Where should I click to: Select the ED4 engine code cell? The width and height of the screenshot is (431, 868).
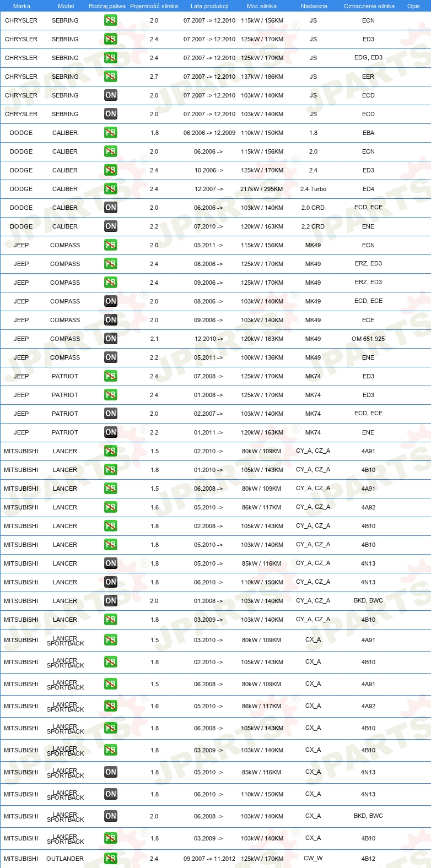tap(368, 189)
